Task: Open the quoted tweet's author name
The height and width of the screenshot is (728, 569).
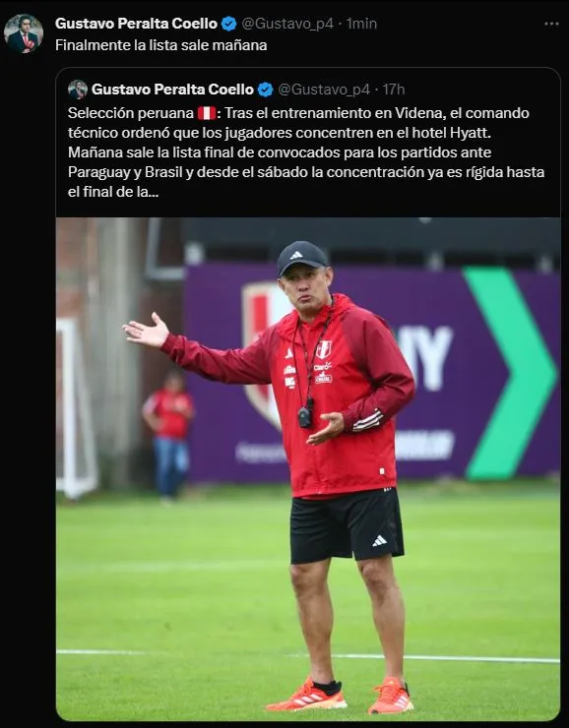Action: point(172,90)
